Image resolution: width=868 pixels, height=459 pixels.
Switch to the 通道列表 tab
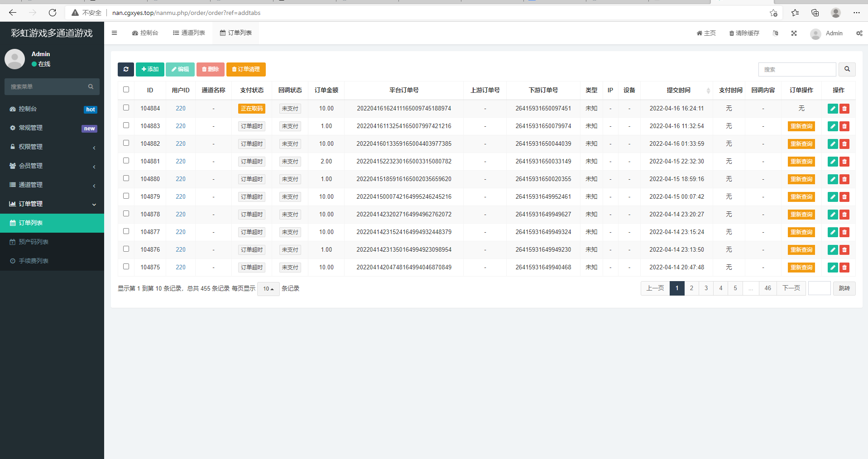189,33
